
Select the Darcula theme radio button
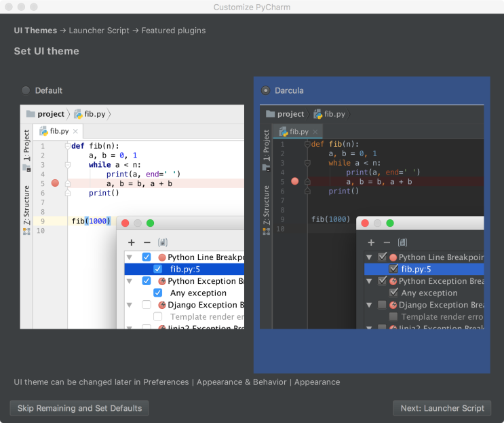click(265, 90)
